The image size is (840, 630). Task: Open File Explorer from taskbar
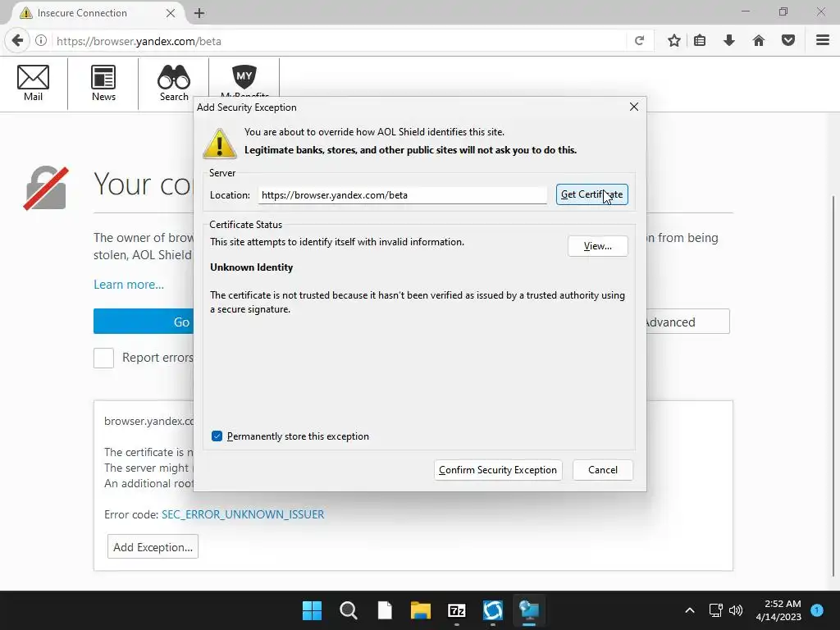pyautogui.click(x=421, y=610)
